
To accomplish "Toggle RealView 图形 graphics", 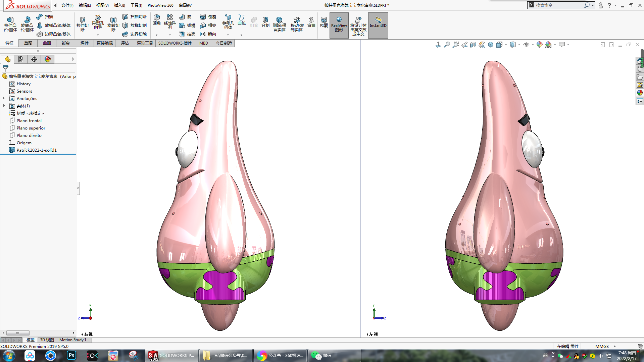I will tap(339, 25).
